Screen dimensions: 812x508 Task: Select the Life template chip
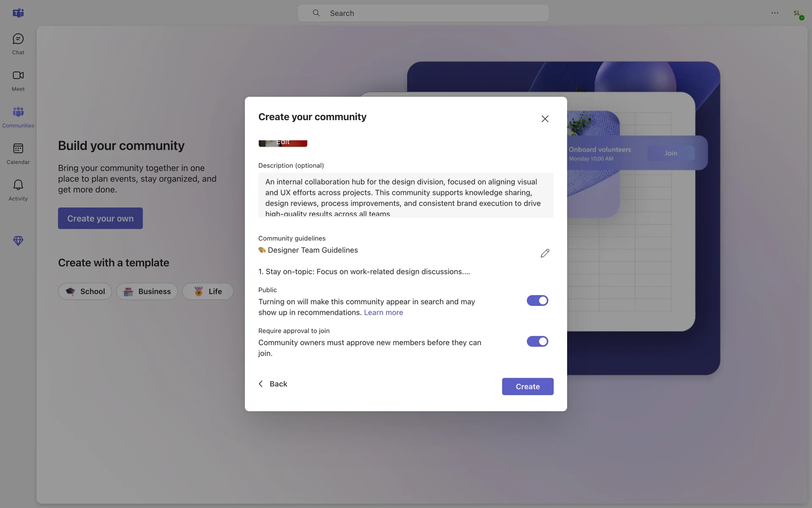[208, 291]
